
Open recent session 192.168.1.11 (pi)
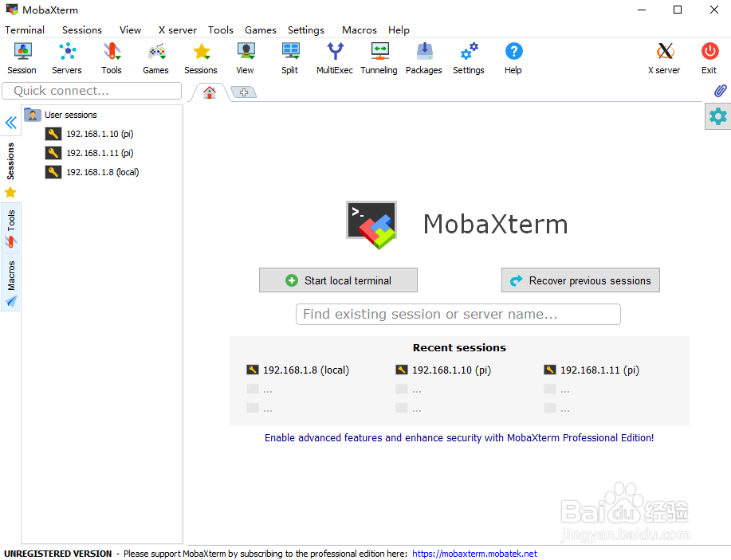591,370
